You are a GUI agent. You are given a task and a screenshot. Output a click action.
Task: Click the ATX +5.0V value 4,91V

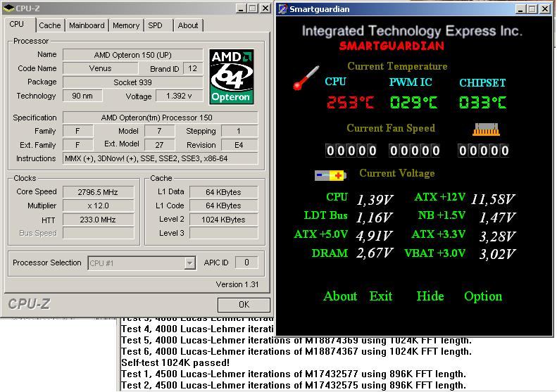click(374, 236)
